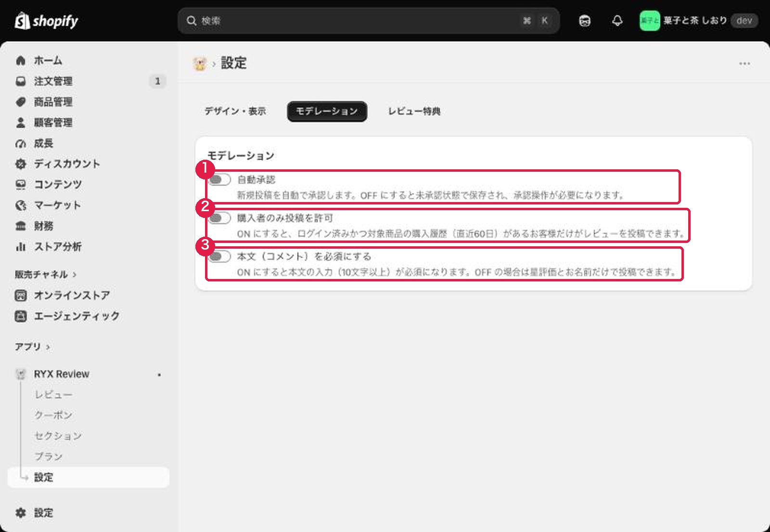Open RYX Review in sidebar
The height and width of the screenshot is (532, 770).
click(x=62, y=374)
